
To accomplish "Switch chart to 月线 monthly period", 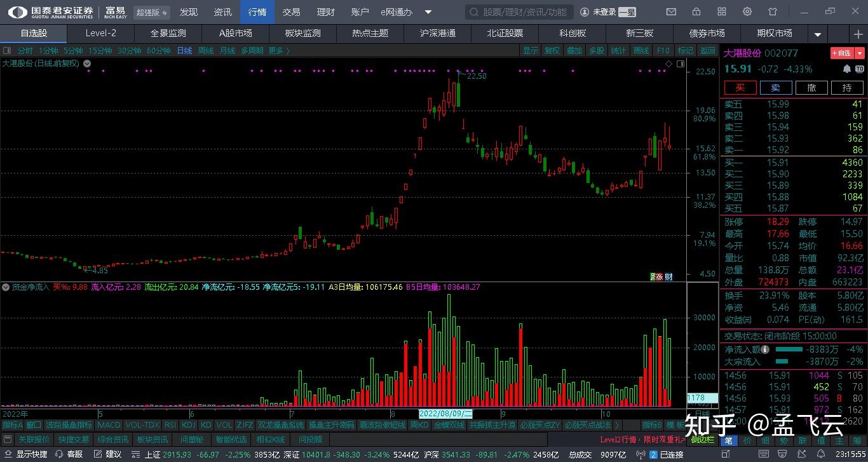I will (x=227, y=51).
